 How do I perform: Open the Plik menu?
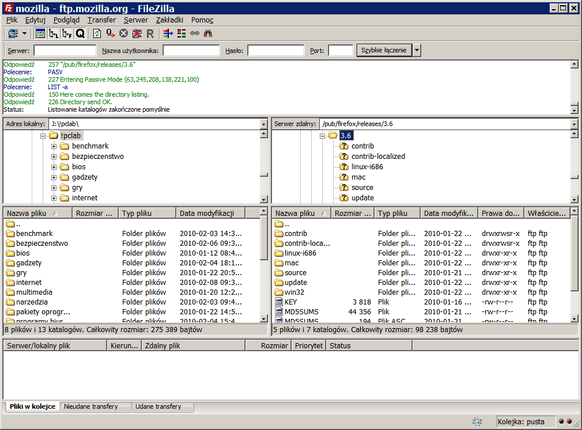pos(12,20)
